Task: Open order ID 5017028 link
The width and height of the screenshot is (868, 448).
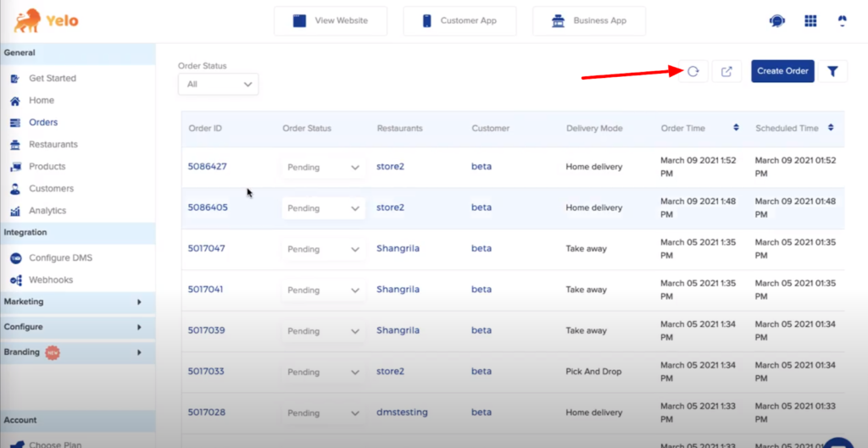Action: tap(207, 412)
